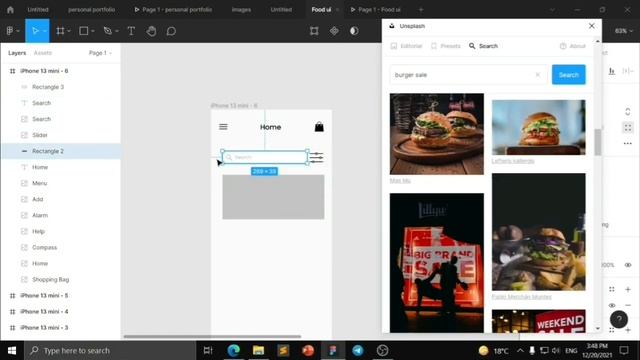Image resolution: width=640 pixels, height=360 pixels.
Task: Open the zoom level dropdown
Action: click(x=624, y=31)
